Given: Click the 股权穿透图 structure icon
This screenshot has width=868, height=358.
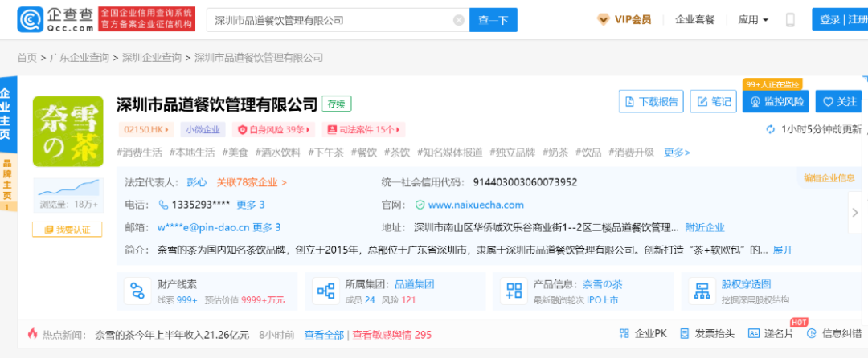Looking at the screenshot, I should tap(702, 291).
